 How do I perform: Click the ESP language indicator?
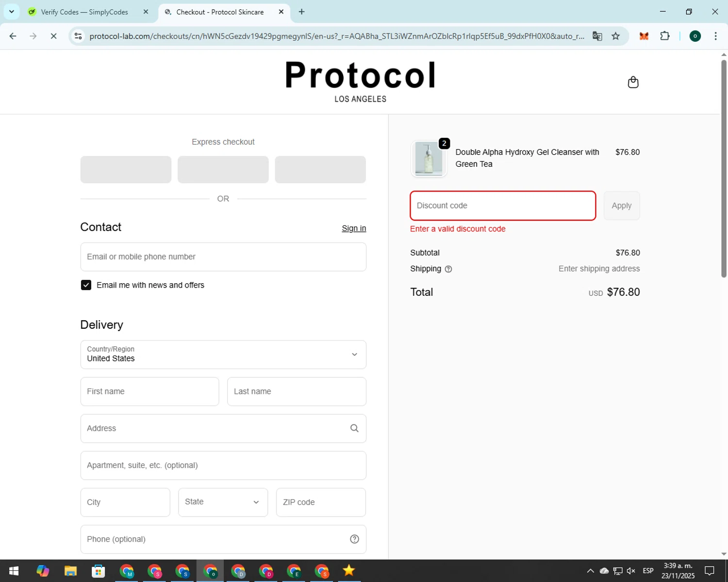(648, 571)
